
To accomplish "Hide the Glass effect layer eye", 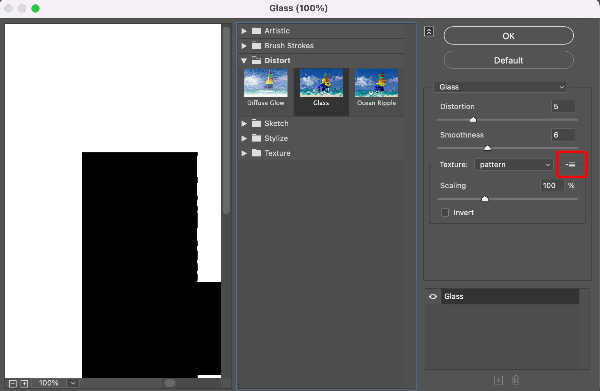I will (433, 297).
